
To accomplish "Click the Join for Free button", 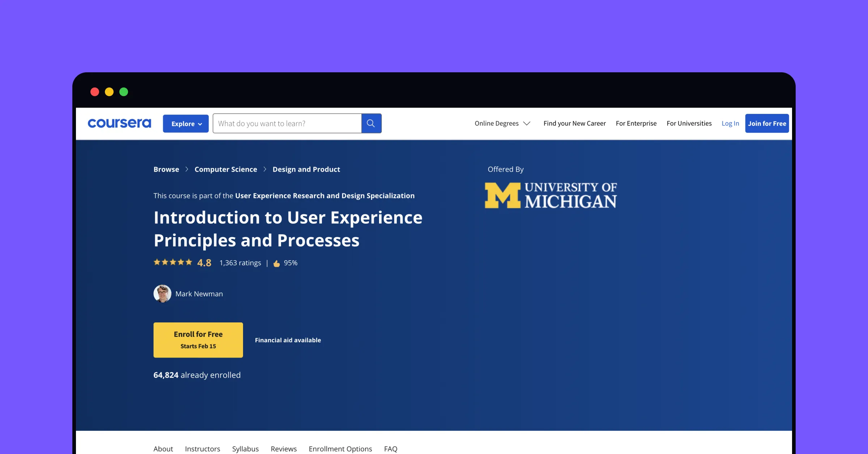I will pos(767,123).
